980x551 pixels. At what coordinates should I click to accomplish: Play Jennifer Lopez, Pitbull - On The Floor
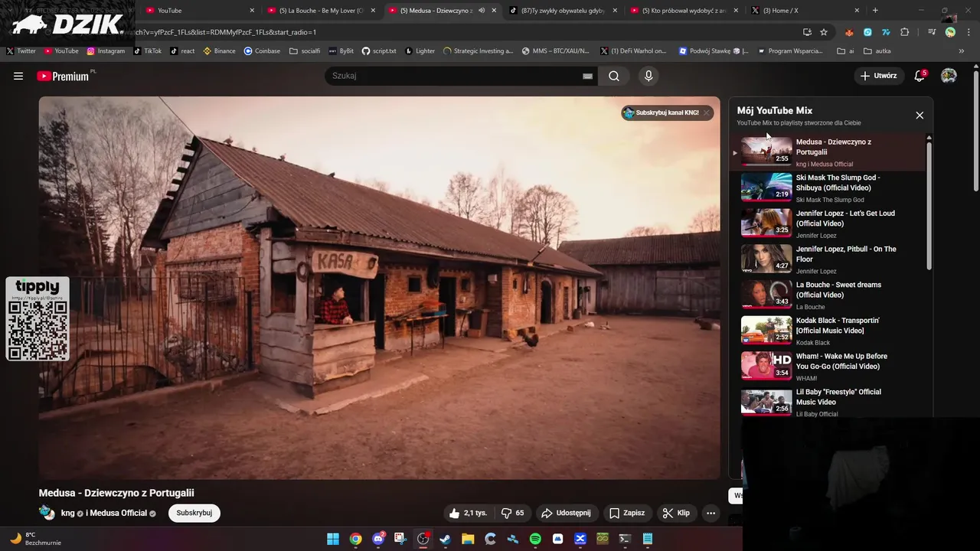[x=831, y=259]
